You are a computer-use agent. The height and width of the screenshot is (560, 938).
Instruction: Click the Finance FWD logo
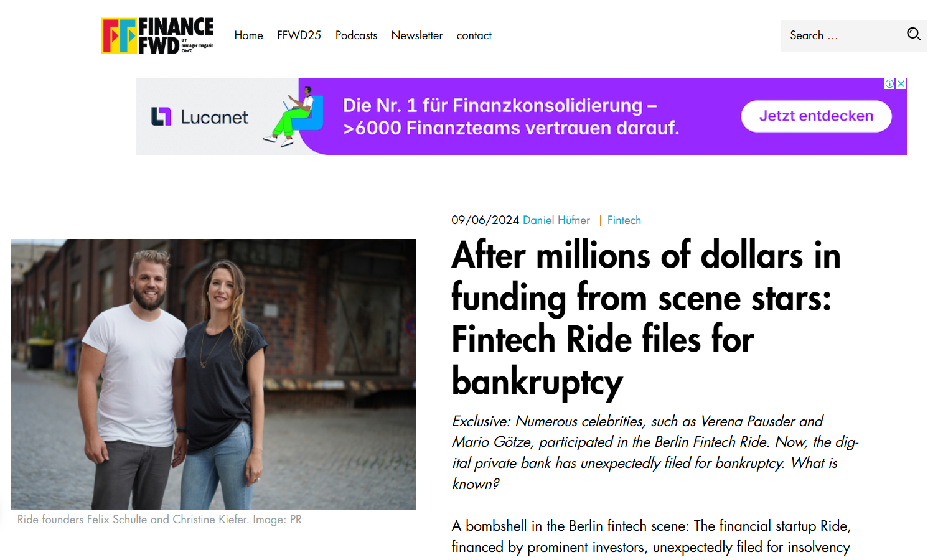(157, 35)
